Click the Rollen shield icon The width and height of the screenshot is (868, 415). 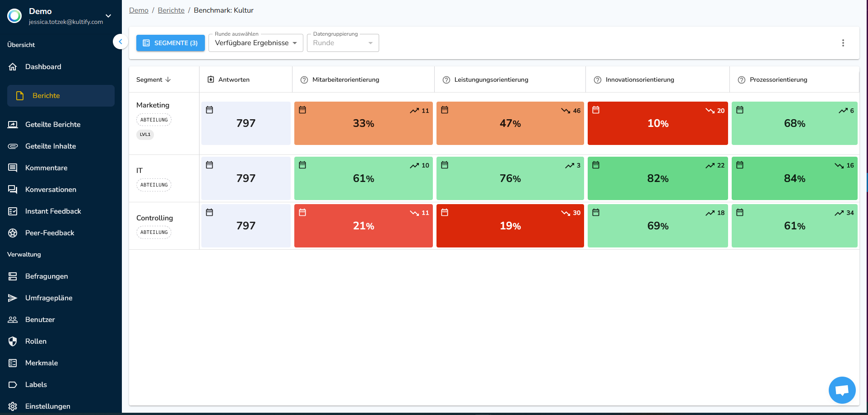13,341
